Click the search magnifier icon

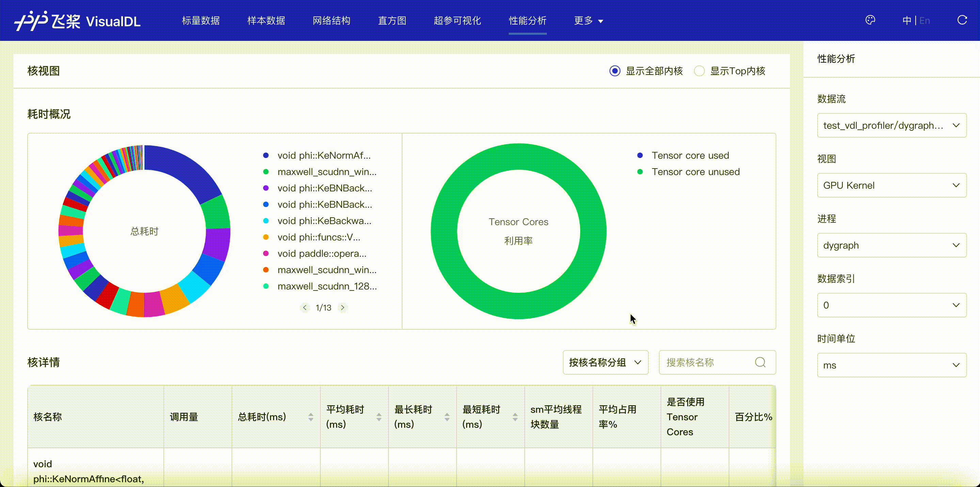pos(760,362)
